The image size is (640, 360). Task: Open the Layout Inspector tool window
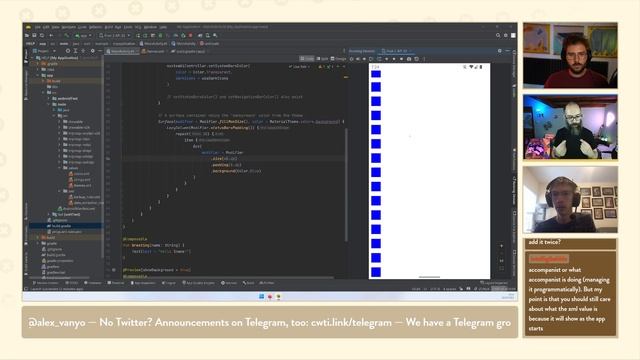[x=494, y=283]
